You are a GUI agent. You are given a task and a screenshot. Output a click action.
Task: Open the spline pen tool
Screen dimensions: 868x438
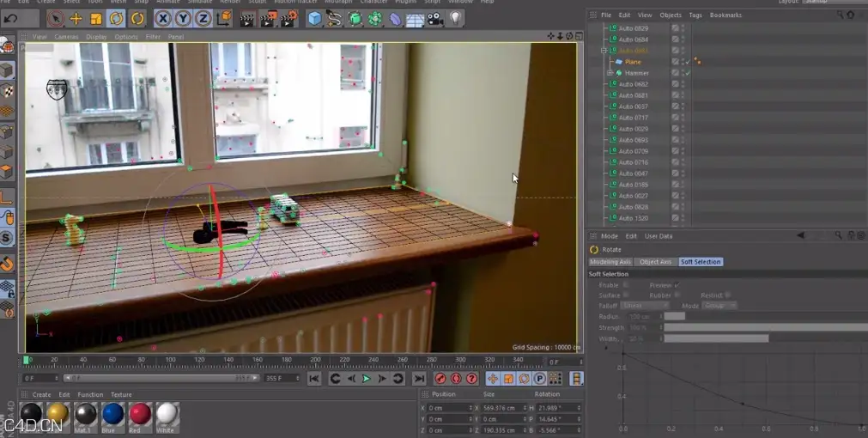[334, 19]
